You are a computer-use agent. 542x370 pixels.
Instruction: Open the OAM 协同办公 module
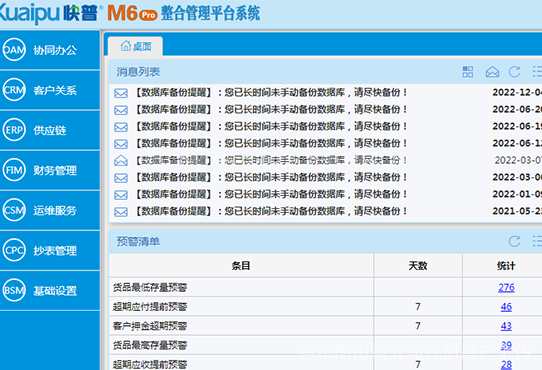50,50
